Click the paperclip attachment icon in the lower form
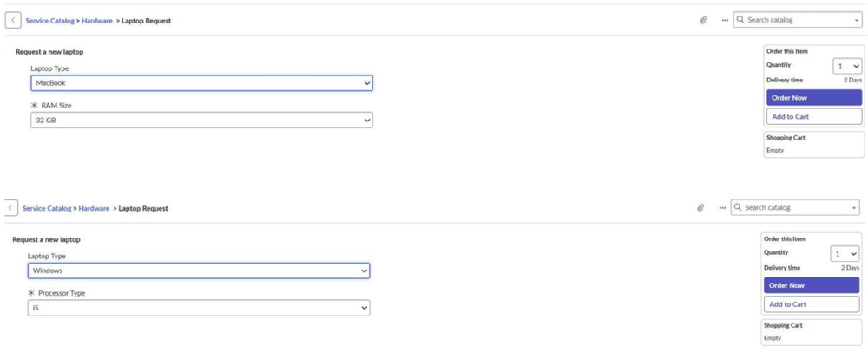This screenshot has width=868, height=352. pos(700,208)
